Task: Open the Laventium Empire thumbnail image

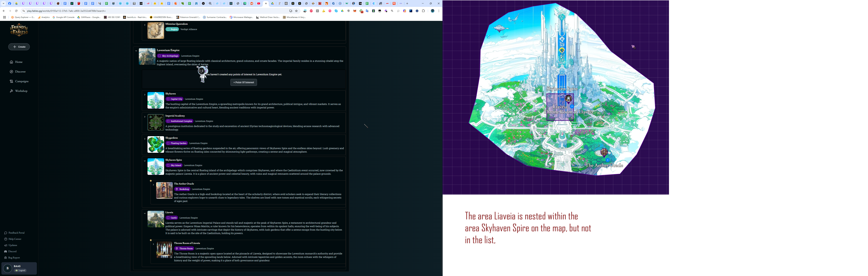Action: point(147,56)
